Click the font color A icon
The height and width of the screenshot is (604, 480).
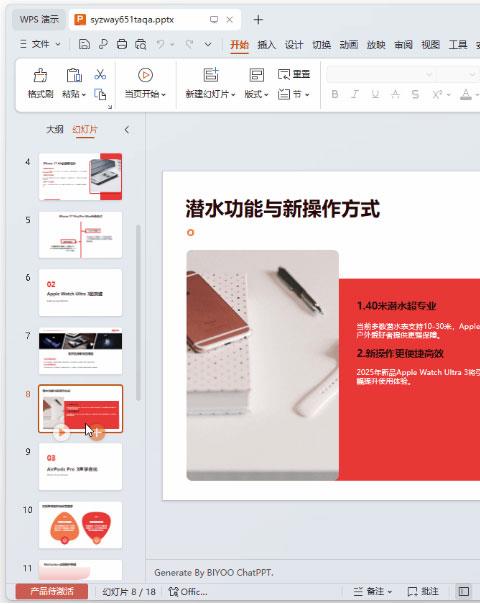click(466, 94)
